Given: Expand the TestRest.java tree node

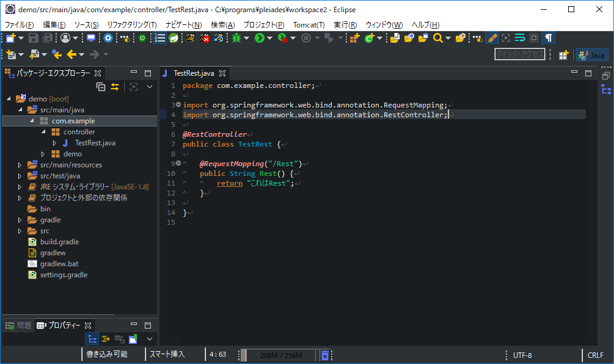Looking at the screenshot, I should tap(55, 143).
